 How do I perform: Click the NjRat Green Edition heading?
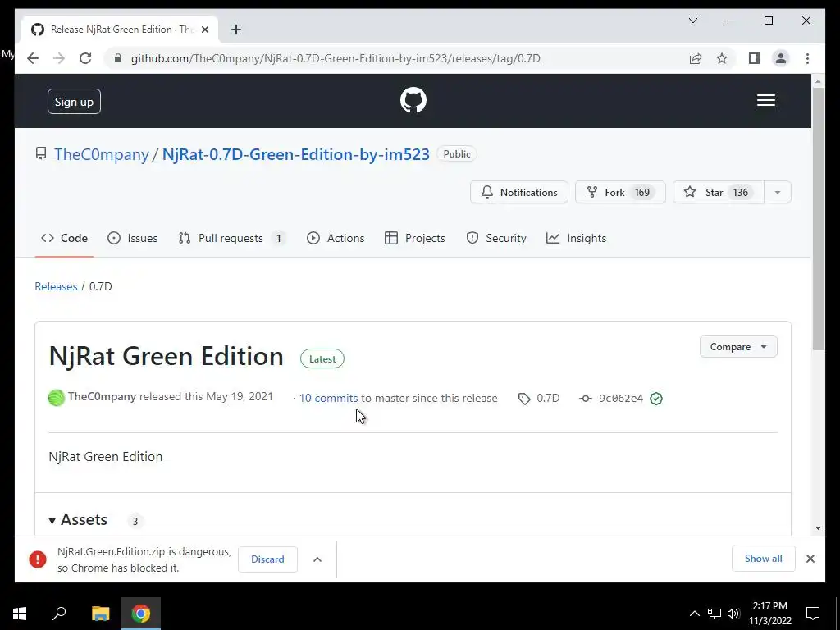click(166, 356)
